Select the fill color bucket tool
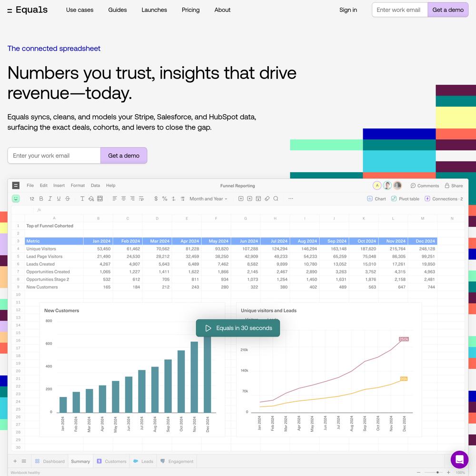Image resolution: width=476 pixels, height=476 pixels. click(x=91, y=198)
